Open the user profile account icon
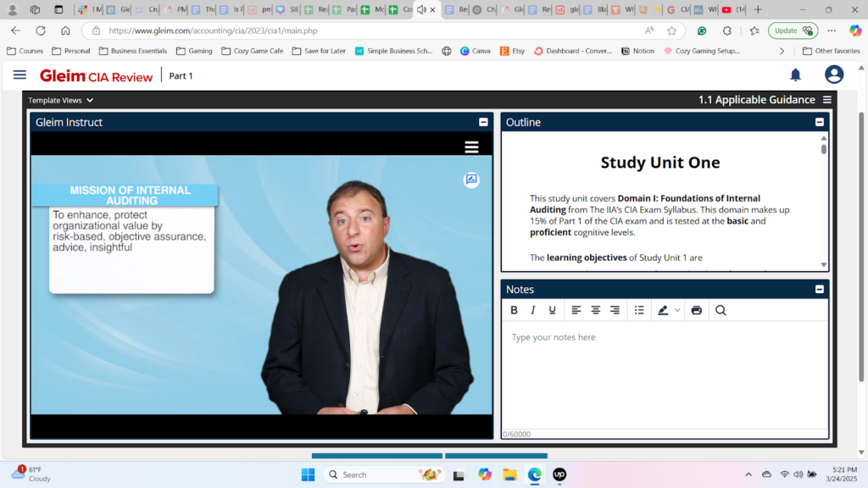868x488 pixels. click(834, 75)
